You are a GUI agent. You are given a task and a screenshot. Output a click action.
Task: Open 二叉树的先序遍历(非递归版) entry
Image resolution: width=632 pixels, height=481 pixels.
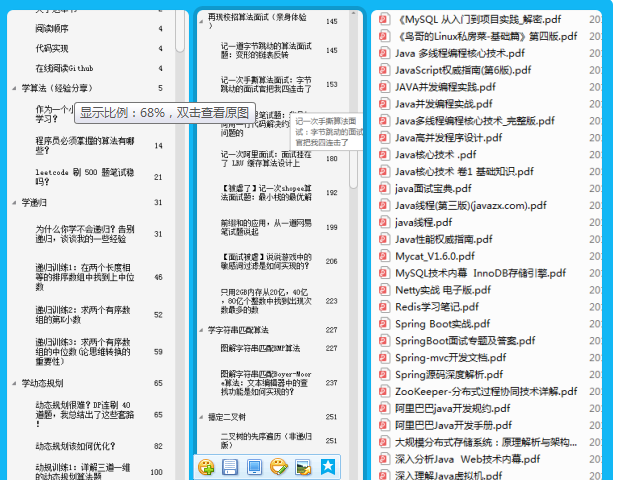click(x=266, y=441)
